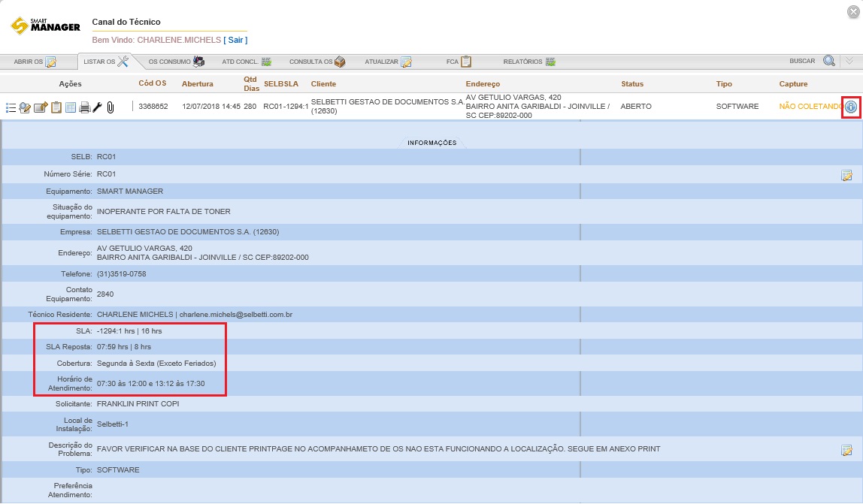The image size is (863, 504).
Task: Click the Empresa value in the information panel
Action: [188, 231]
